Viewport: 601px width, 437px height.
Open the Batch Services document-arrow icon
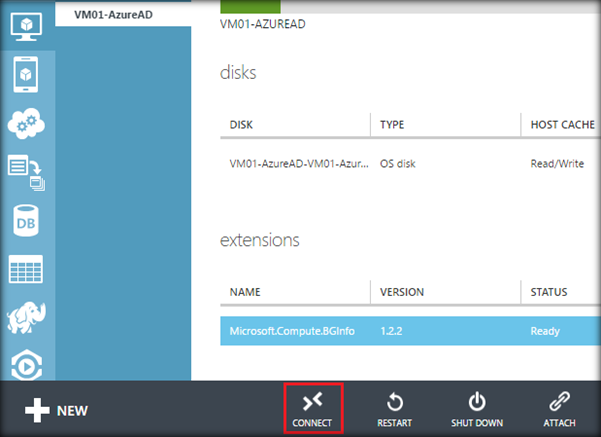26,172
